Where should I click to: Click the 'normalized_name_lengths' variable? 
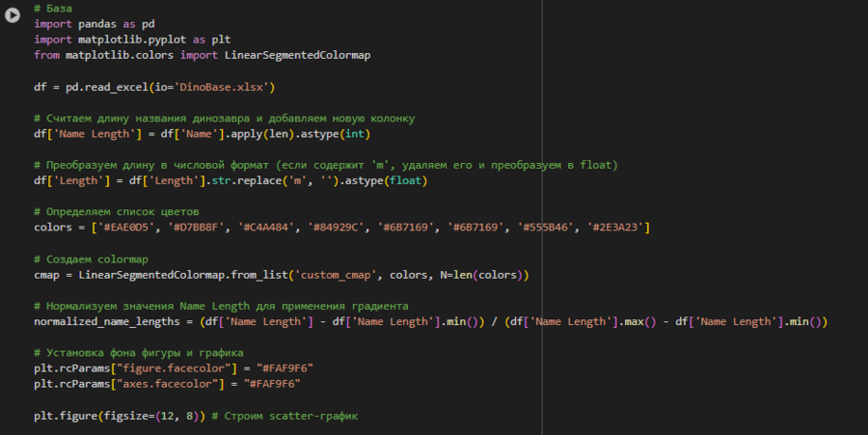point(107,321)
